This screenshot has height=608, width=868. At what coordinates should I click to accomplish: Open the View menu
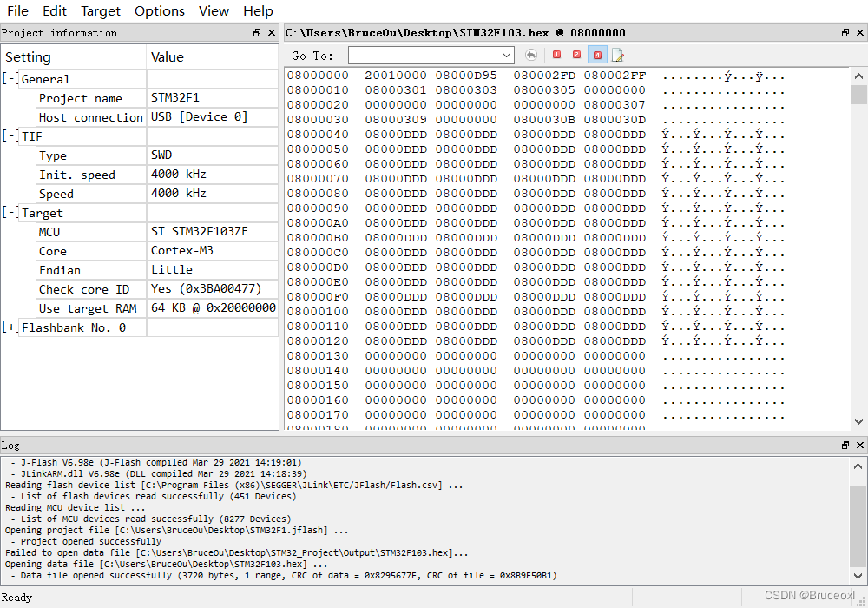point(214,11)
